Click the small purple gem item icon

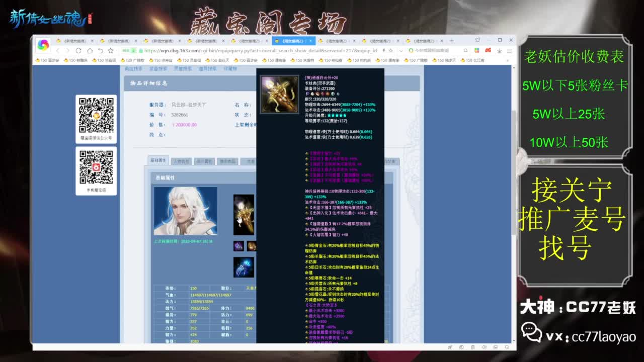238,246
